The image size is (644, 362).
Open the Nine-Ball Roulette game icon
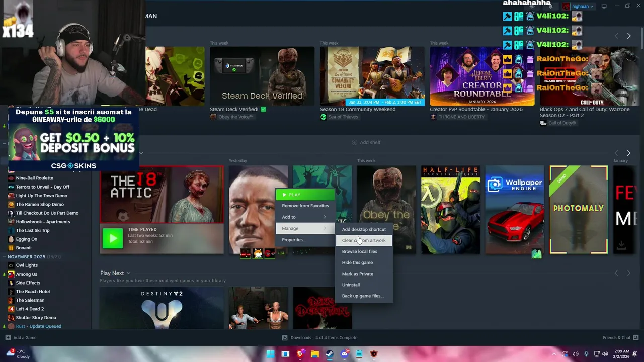[x=11, y=178]
